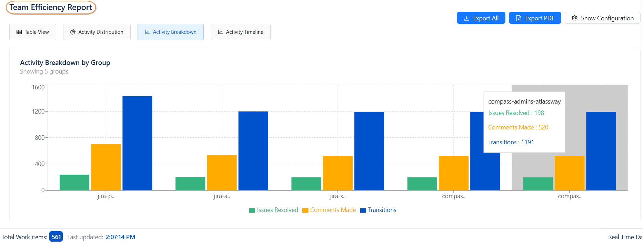644x243 pixels.
Task: Select the orange Comments bar for jira-p..
Action: (106, 167)
